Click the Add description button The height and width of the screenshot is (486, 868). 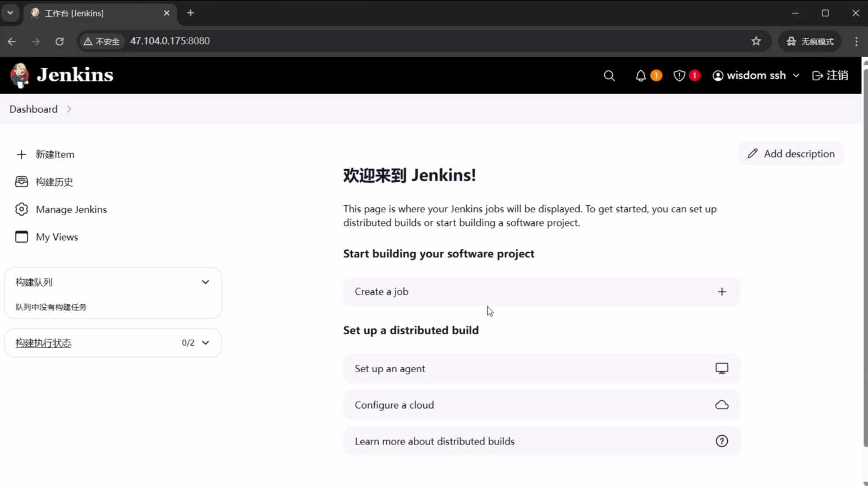coord(791,154)
